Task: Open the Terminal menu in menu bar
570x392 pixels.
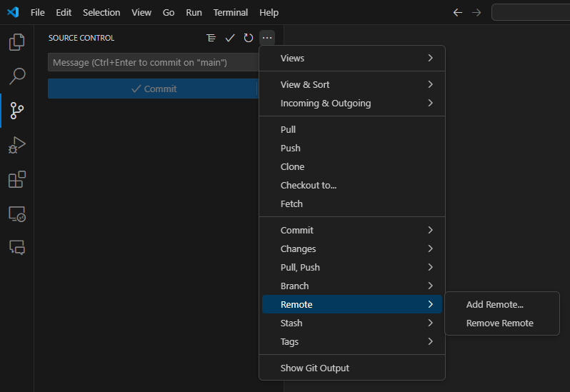Action: [x=231, y=12]
